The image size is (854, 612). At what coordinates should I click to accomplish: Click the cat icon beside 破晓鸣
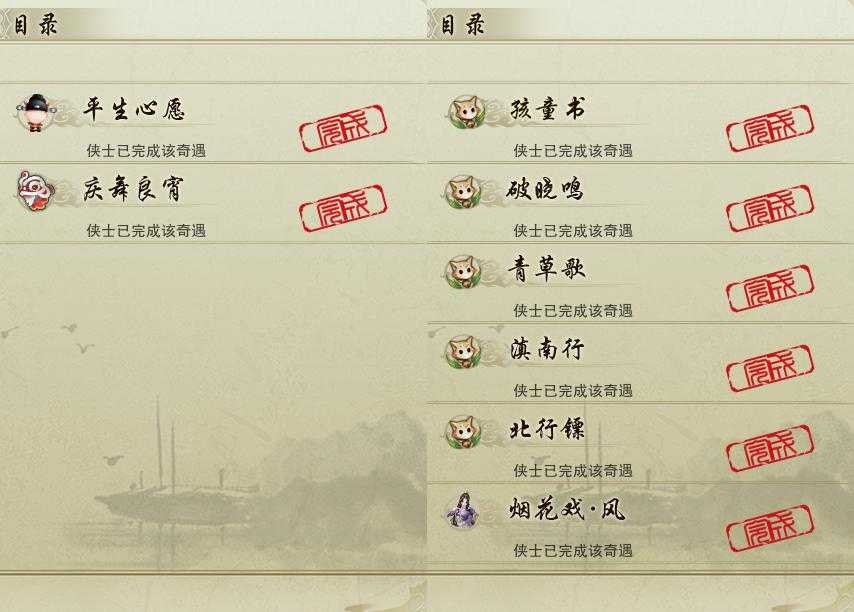pos(463,192)
